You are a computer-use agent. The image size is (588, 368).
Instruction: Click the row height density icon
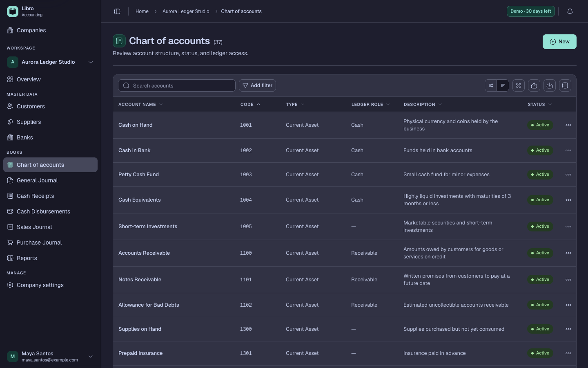pos(491,85)
